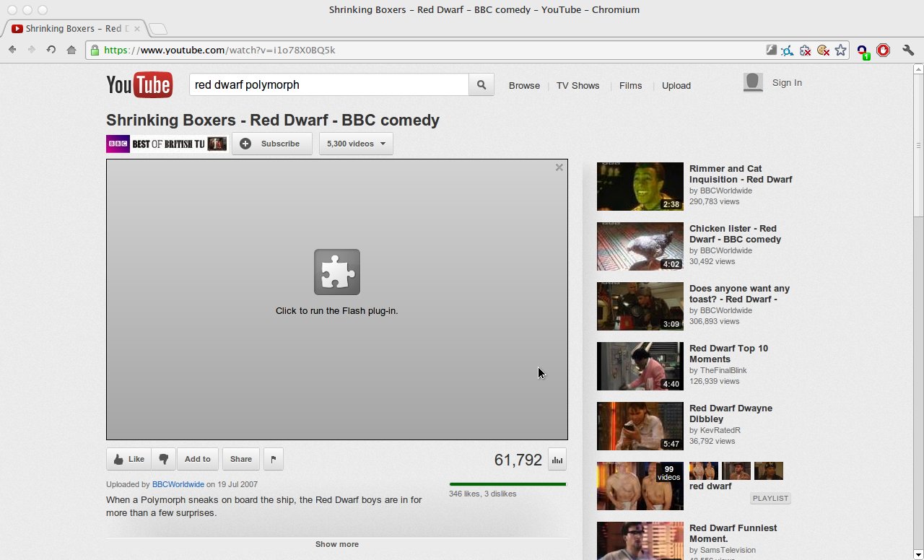Like the video
Viewport: 924px width, 560px height.
click(129, 459)
